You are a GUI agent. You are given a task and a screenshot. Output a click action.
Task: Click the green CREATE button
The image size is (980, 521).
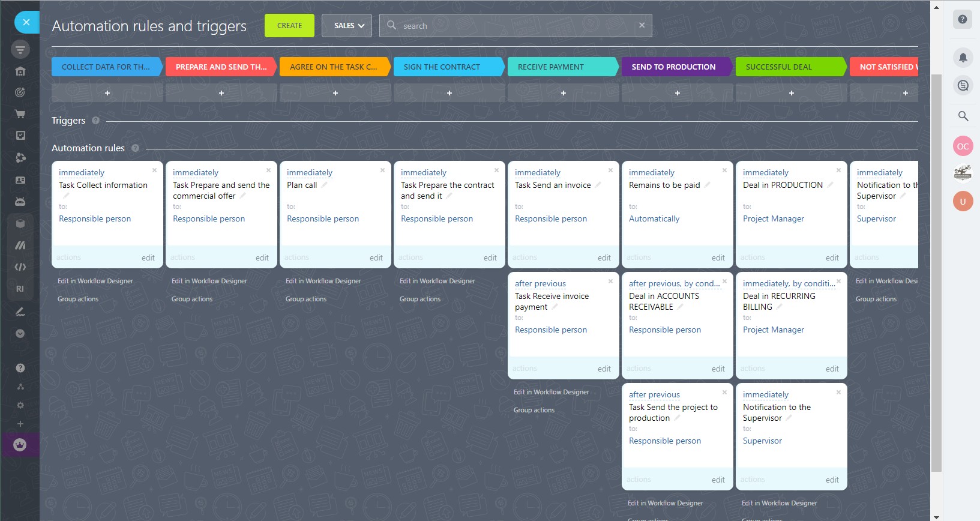(x=289, y=26)
